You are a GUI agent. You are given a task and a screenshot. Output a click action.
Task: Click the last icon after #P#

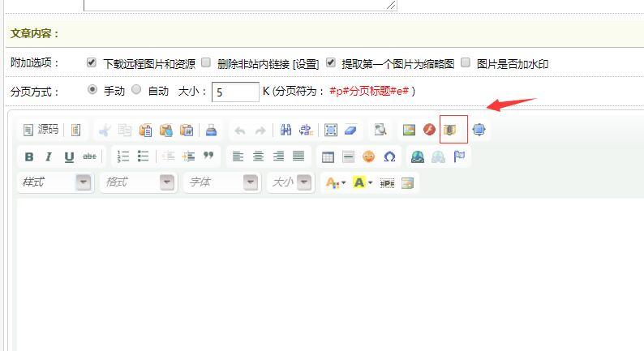coord(407,183)
